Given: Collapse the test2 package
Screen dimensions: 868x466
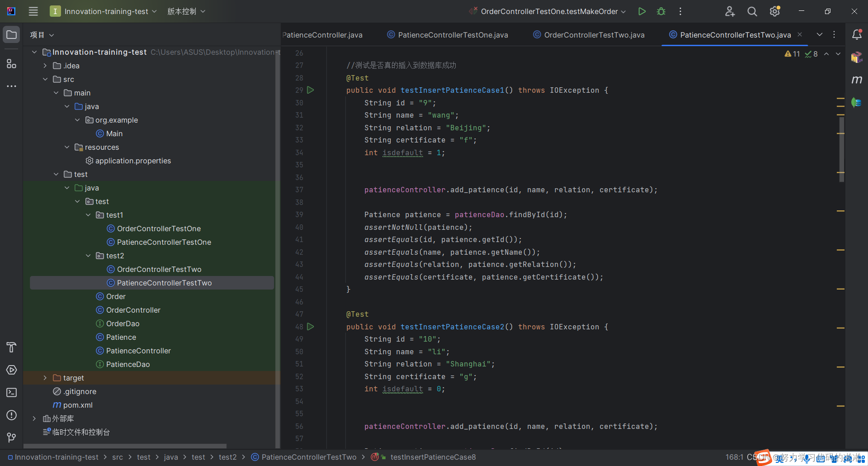Looking at the screenshot, I should click(x=89, y=256).
